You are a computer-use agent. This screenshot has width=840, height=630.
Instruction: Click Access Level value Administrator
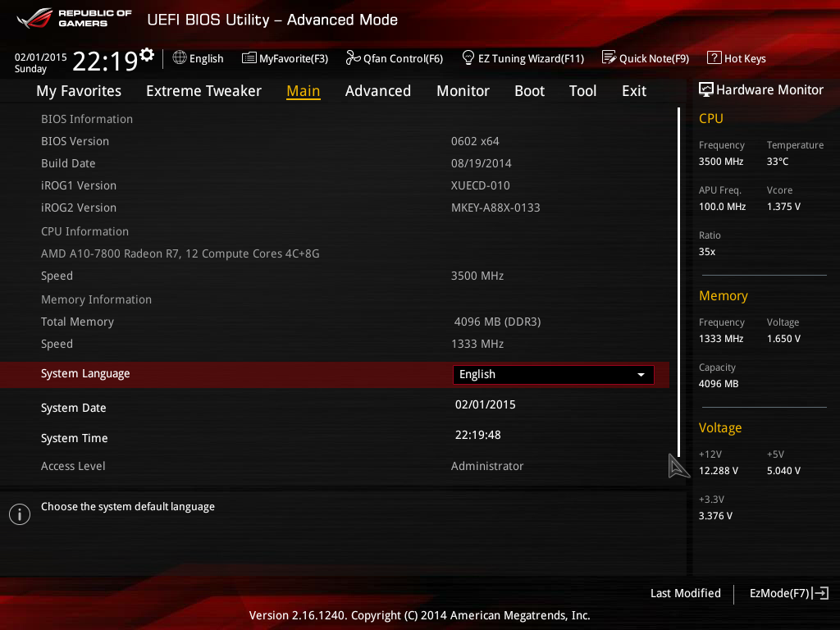point(487,466)
